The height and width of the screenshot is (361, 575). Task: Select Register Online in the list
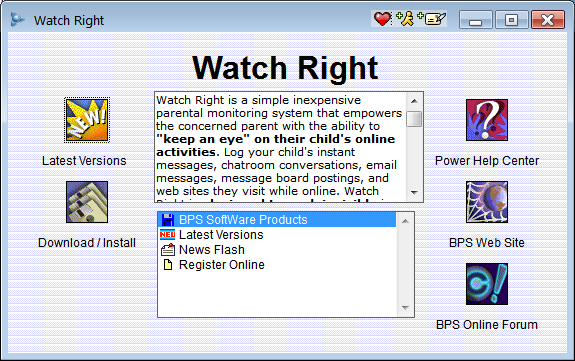tap(277, 265)
